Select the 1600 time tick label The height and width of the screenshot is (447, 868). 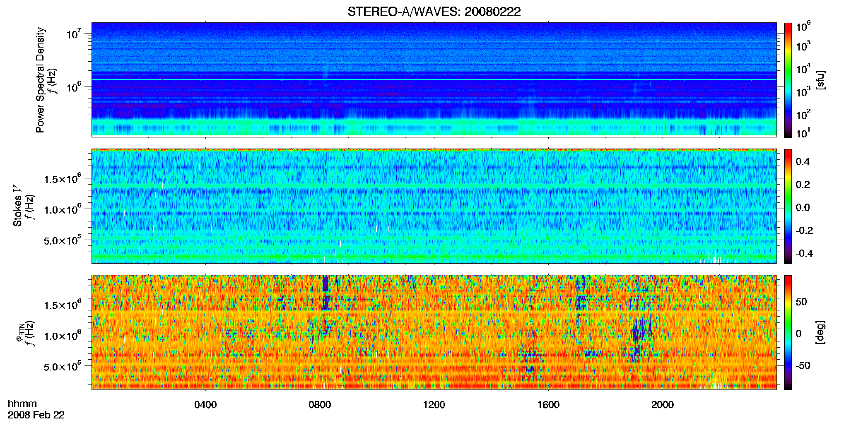548,405
